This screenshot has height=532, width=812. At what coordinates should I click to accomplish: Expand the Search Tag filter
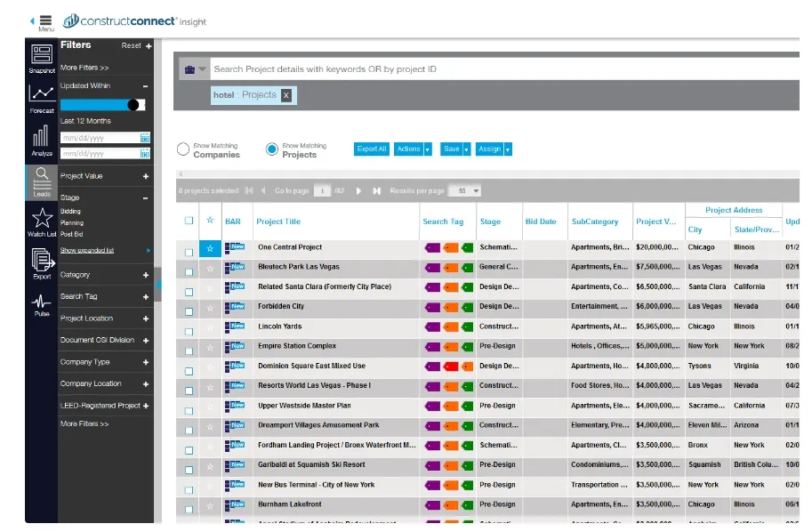click(x=146, y=297)
